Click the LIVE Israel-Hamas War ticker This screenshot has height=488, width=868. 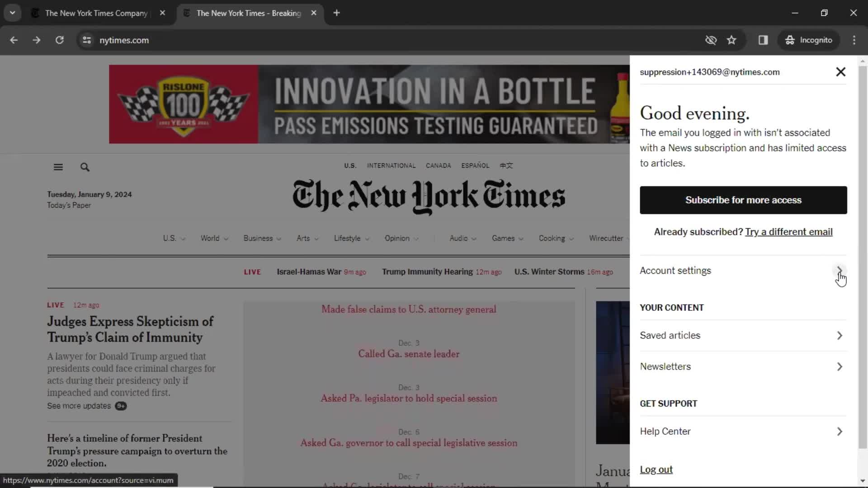[310, 272]
